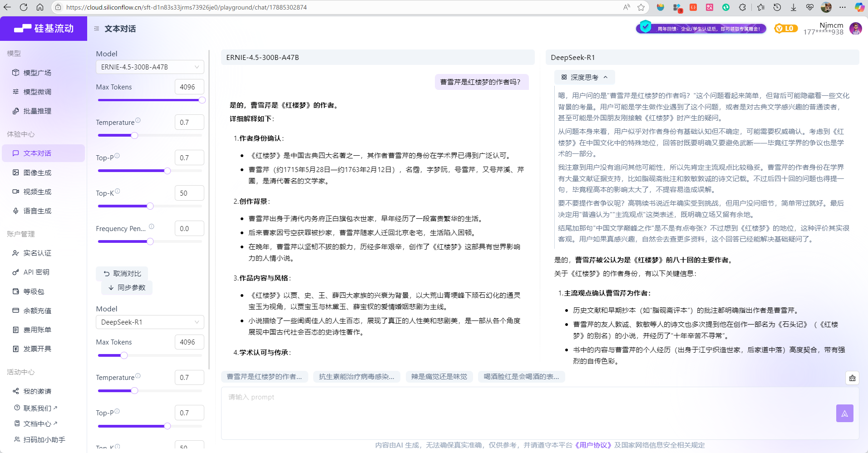The height and width of the screenshot is (453, 868).
Task: Adjust DeepSeek-R1 Max Tokens slider handle
Action: click(x=124, y=355)
